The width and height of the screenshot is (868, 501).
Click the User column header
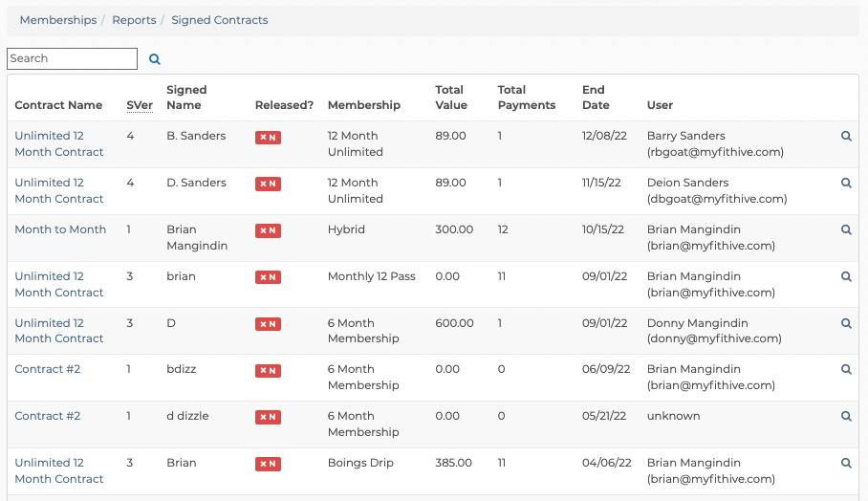[660, 105]
